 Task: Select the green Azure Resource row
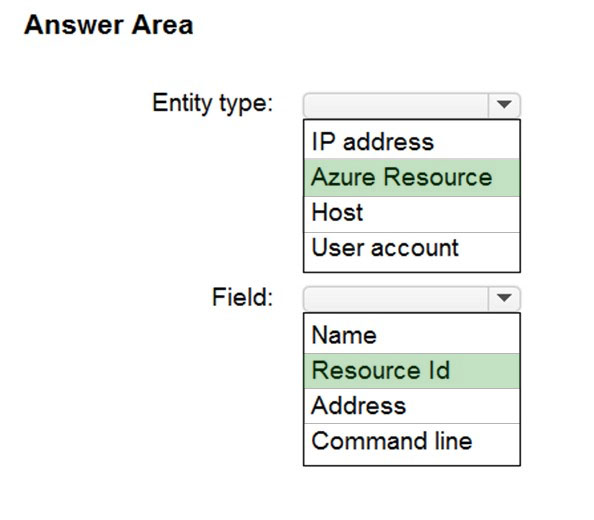[412, 177]
